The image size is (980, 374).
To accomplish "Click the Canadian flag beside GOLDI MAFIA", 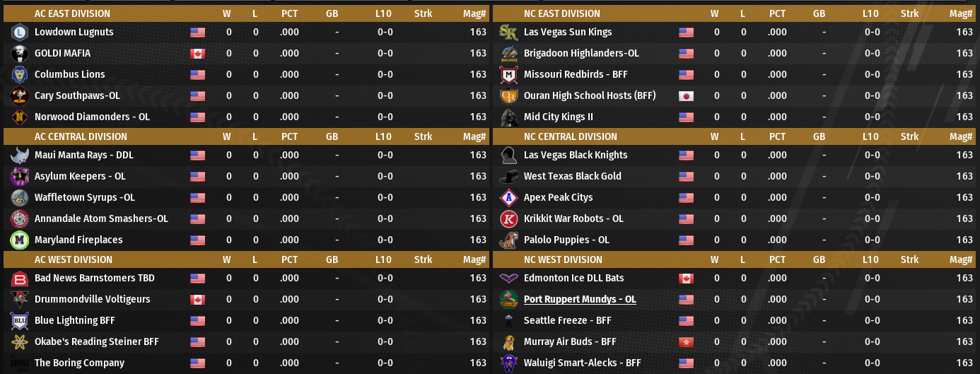I will tap(197, 54).
